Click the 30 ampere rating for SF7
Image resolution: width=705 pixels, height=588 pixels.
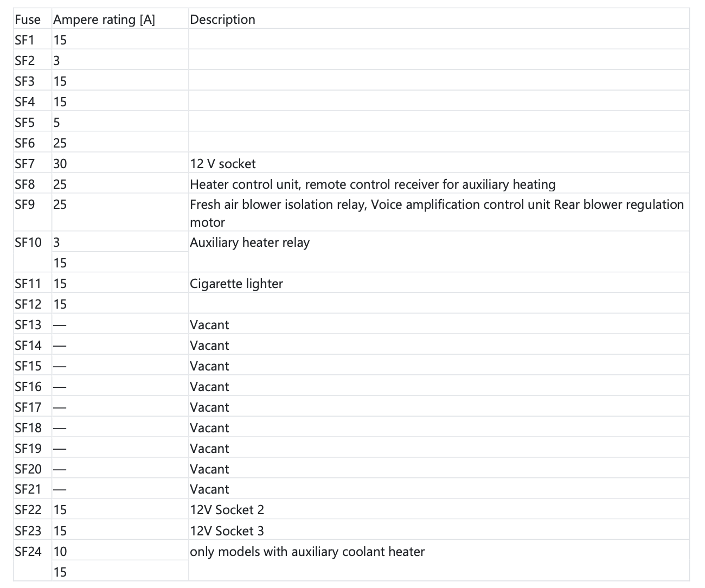60,164
